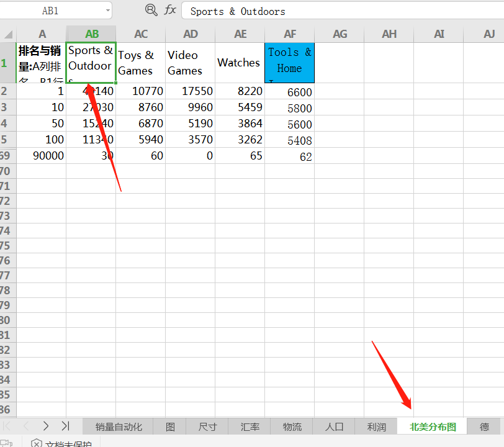Switch to the 销量自动化 sheet tab
The image size is (504, 447).
coord(119,427)
